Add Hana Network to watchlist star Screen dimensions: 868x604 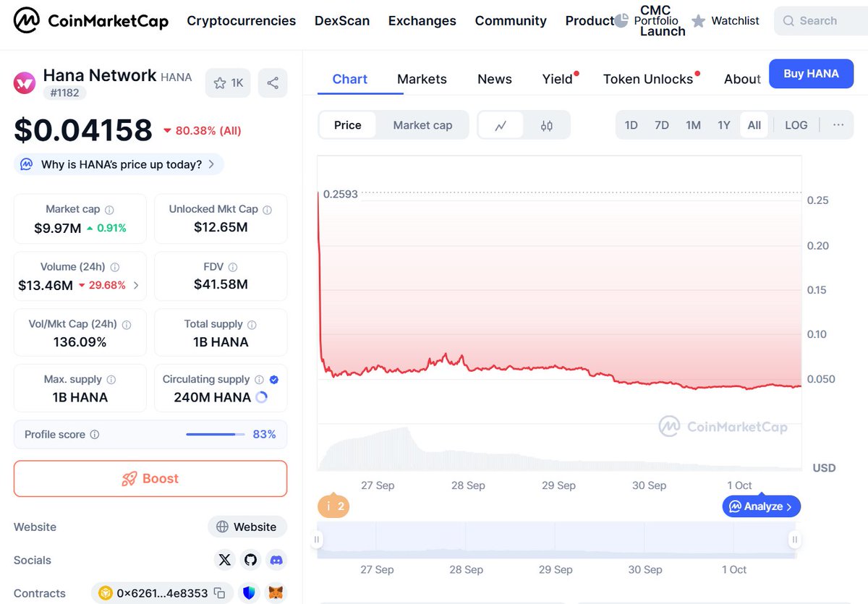point(229,83)
